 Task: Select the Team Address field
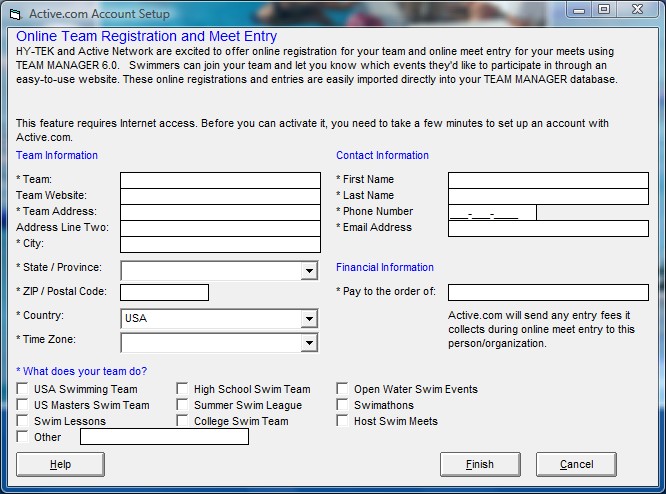point(220,212)
